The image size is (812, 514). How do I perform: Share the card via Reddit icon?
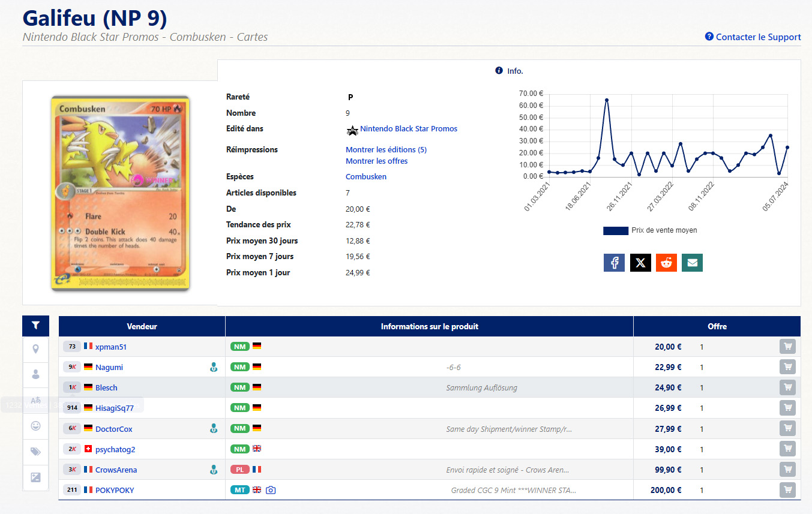point(666,263)
